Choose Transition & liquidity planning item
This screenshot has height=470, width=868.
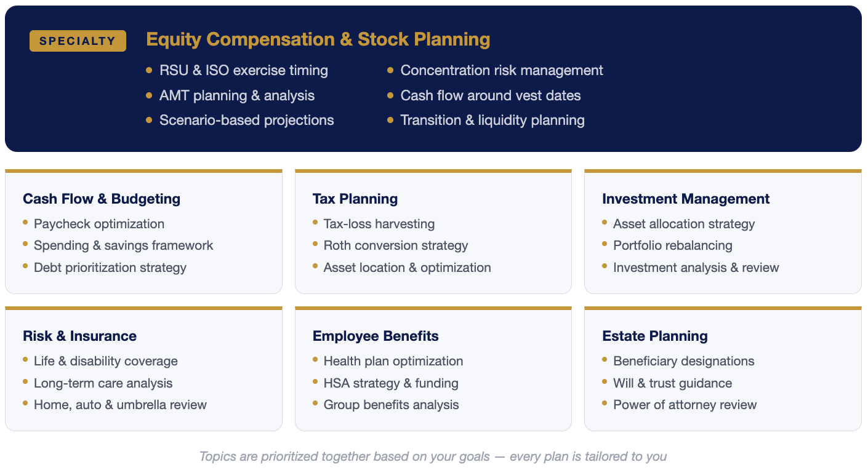coord(492,120)
